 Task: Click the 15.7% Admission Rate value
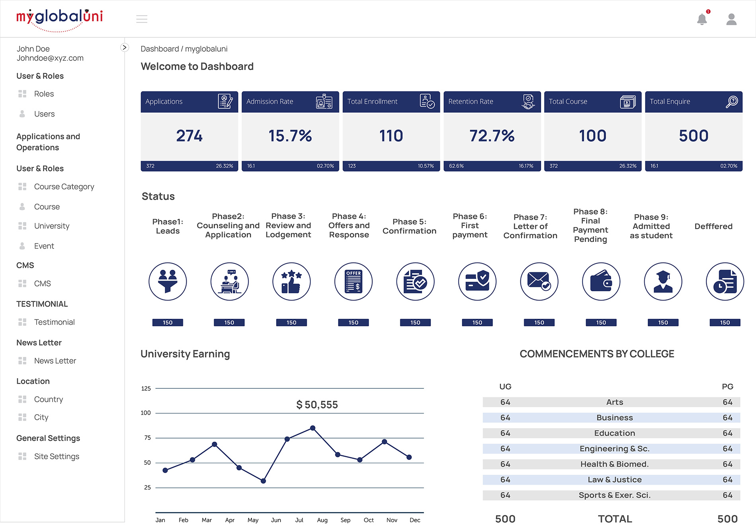(x=290, y=136)
